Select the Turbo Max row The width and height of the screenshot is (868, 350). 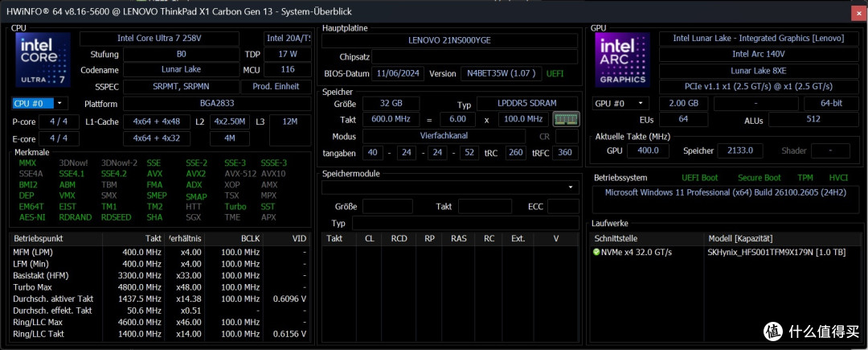(x=159, y=287)
